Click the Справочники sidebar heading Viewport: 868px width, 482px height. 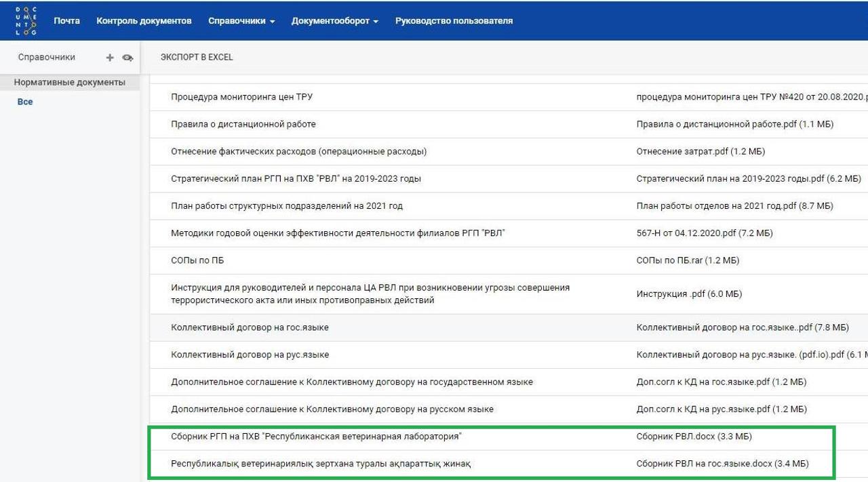click(47, 58)
